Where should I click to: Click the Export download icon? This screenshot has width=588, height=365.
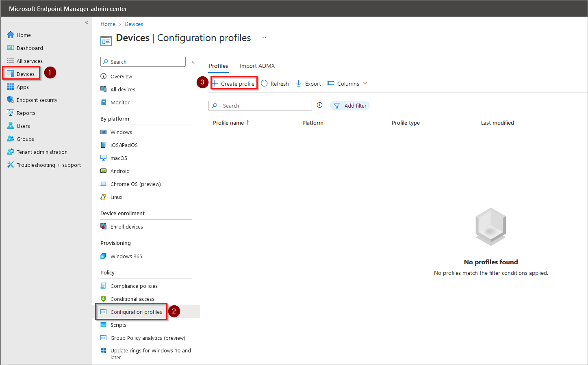pyautogui.click(x=299, y=84)
